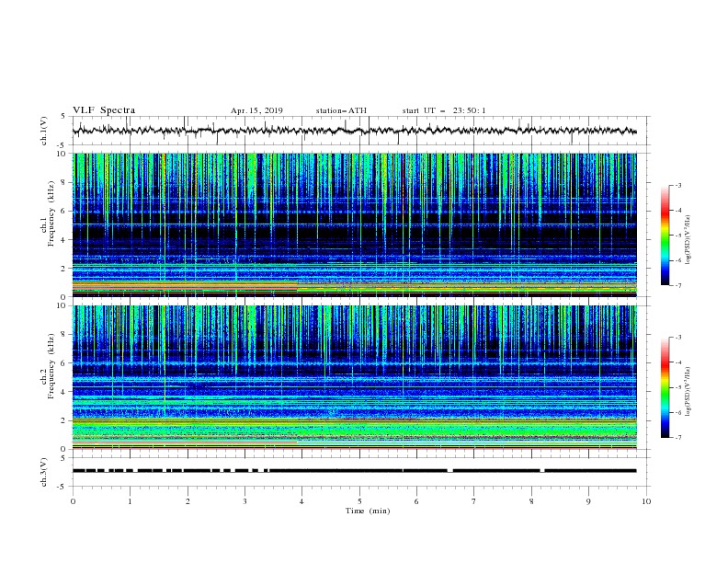
Task: Click the "ch.3(V)" axis label
Action: tap(44, 472)
